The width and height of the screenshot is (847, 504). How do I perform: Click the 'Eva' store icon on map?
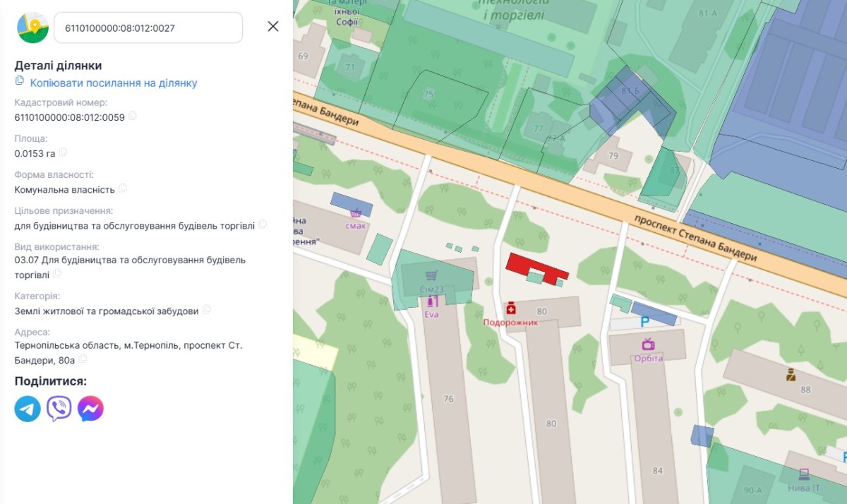(432, 301)
